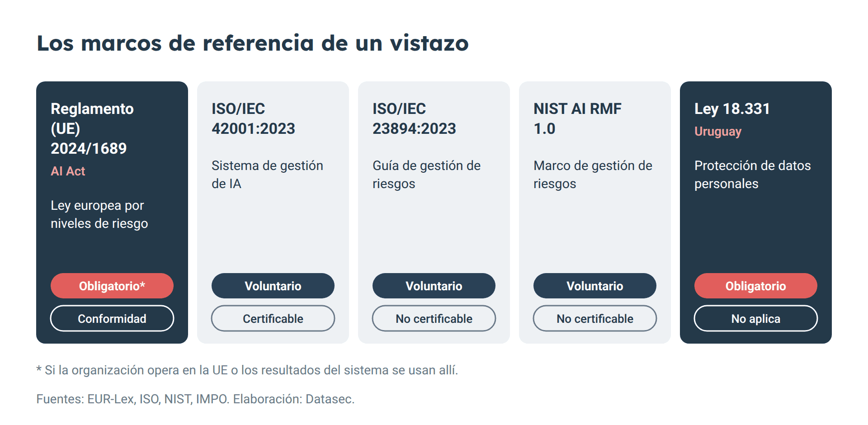The image size is (868, 425).
Task: Click the 'Fuentes: EUR-Lex, ISO, NIST, IMPO' line
Action: 195,399
